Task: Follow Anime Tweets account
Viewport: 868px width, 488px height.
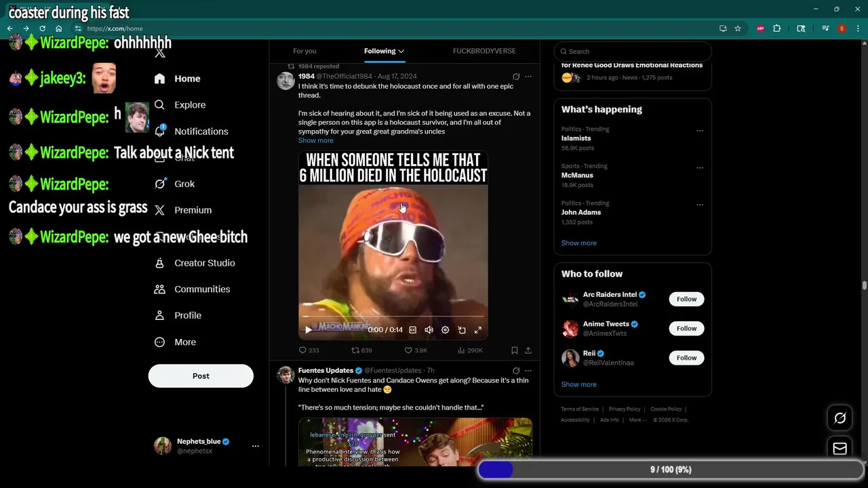Action: [686, 329]
